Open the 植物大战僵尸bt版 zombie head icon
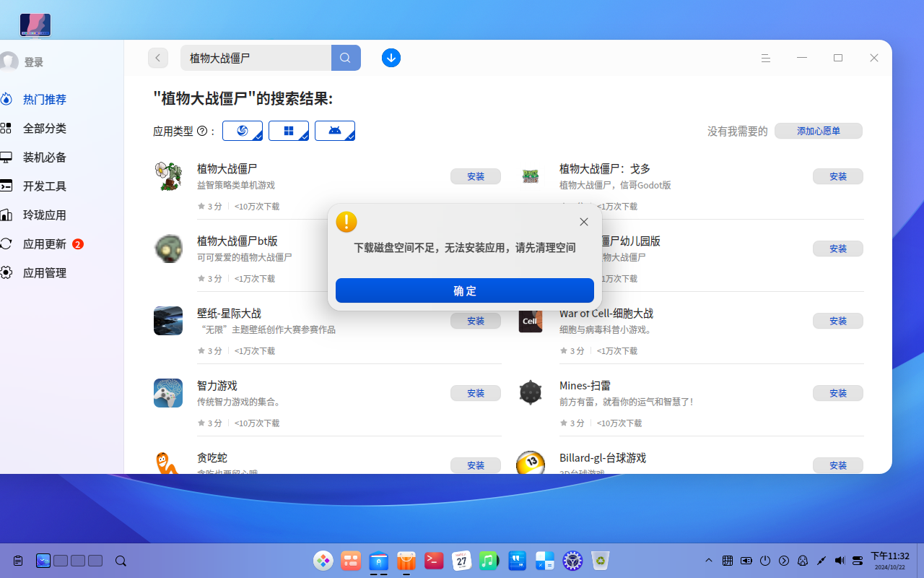The height and width of the screenshot is (578, 924). point(168,249)
